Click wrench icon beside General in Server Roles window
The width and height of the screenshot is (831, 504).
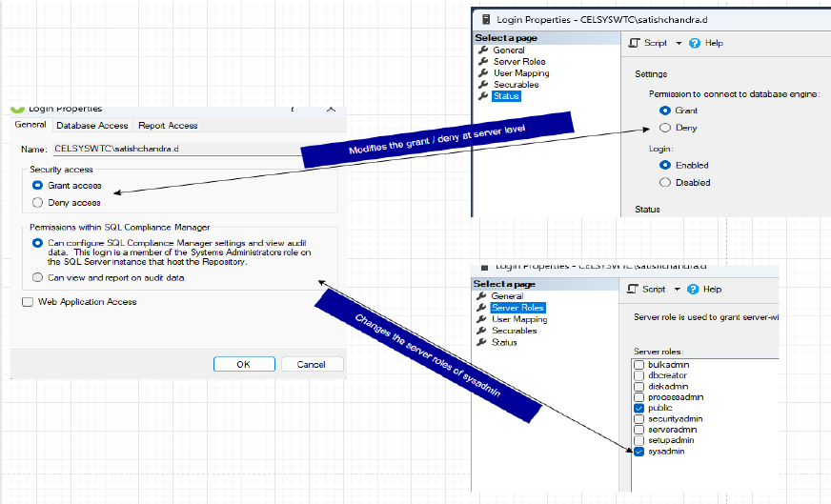click(x=481, y=295)
